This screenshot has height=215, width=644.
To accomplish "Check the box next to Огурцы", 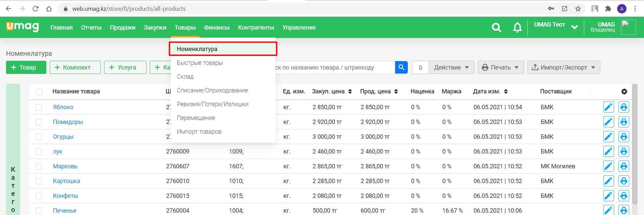I will click(39, 137).
